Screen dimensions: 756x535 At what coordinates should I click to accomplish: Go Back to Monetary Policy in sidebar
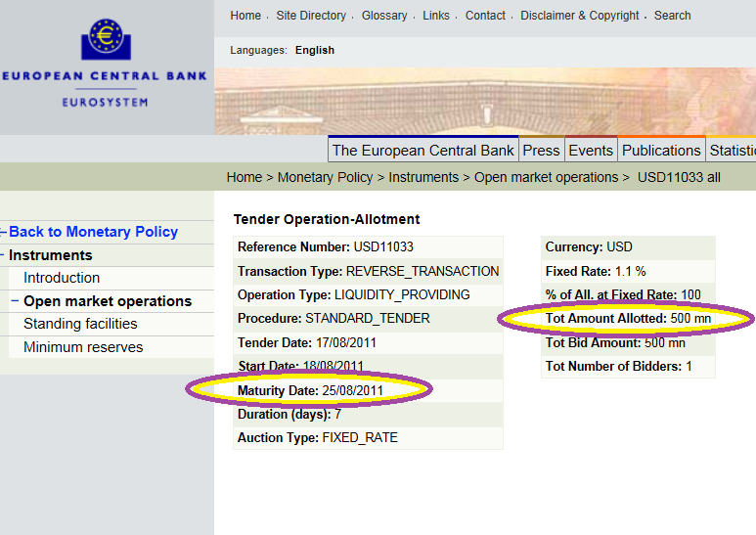[x=94, y=232]
